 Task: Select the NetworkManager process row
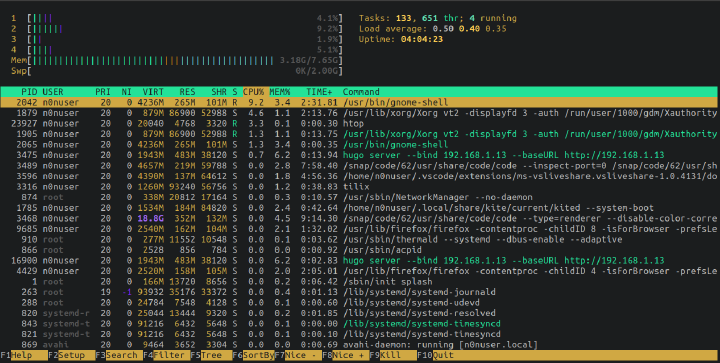(359, 197)
